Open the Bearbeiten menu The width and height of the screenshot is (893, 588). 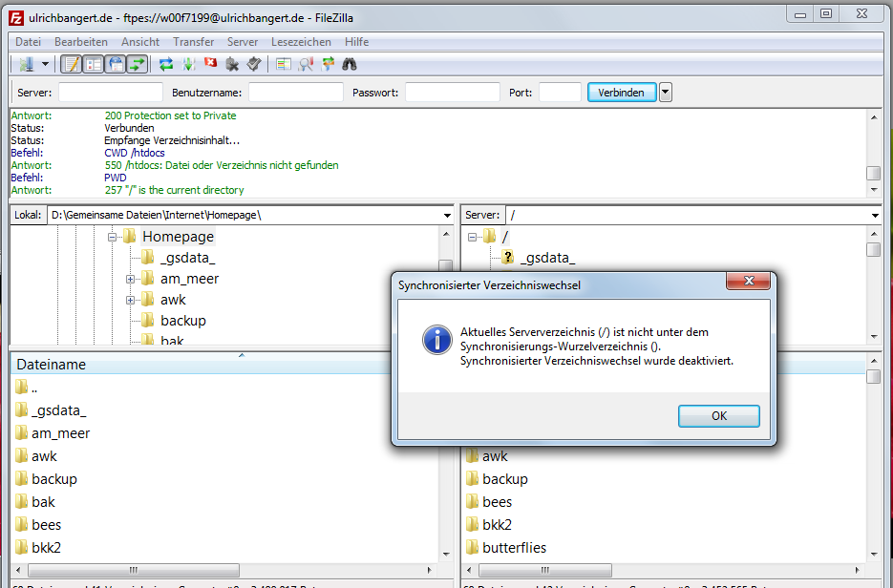point(81,42)
